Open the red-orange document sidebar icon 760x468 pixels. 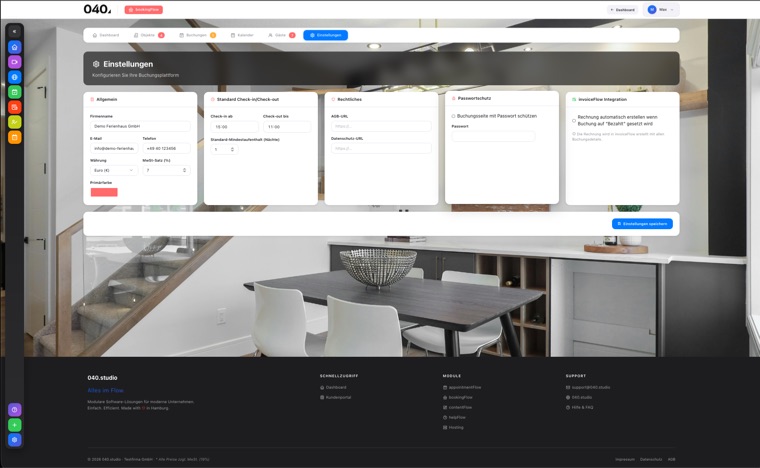click(x=15, y=107)
